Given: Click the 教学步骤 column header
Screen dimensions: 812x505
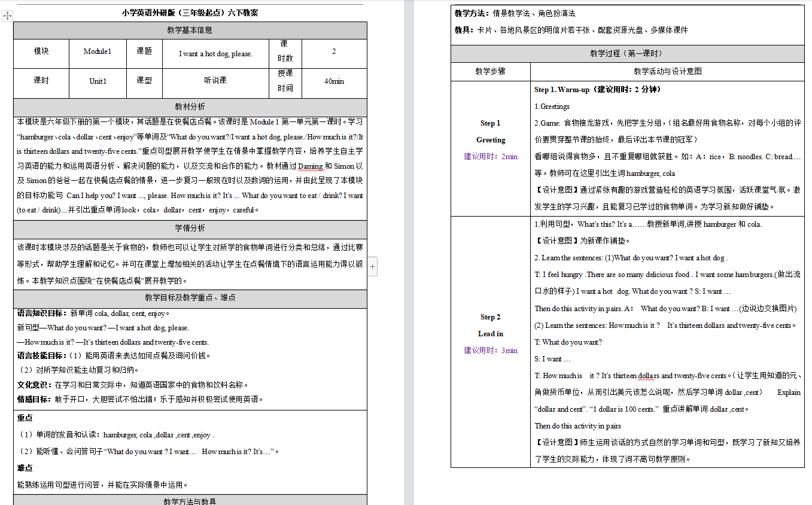Looking at the screenshot, I should click(491, 71).
